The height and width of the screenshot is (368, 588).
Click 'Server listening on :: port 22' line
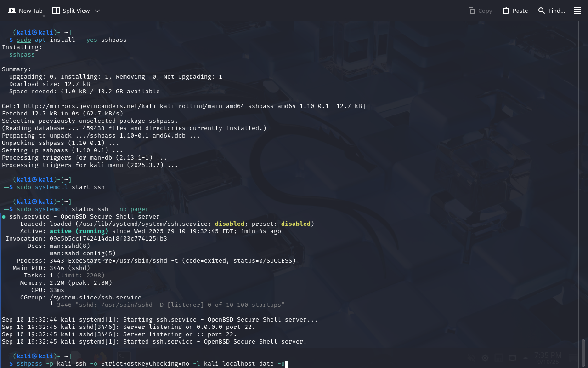click(119, 334)
